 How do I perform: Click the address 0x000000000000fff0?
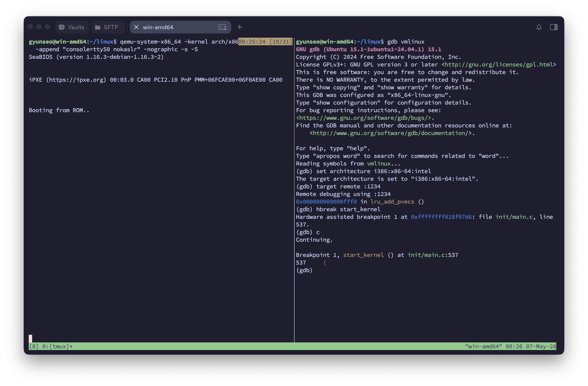[326, 202]
